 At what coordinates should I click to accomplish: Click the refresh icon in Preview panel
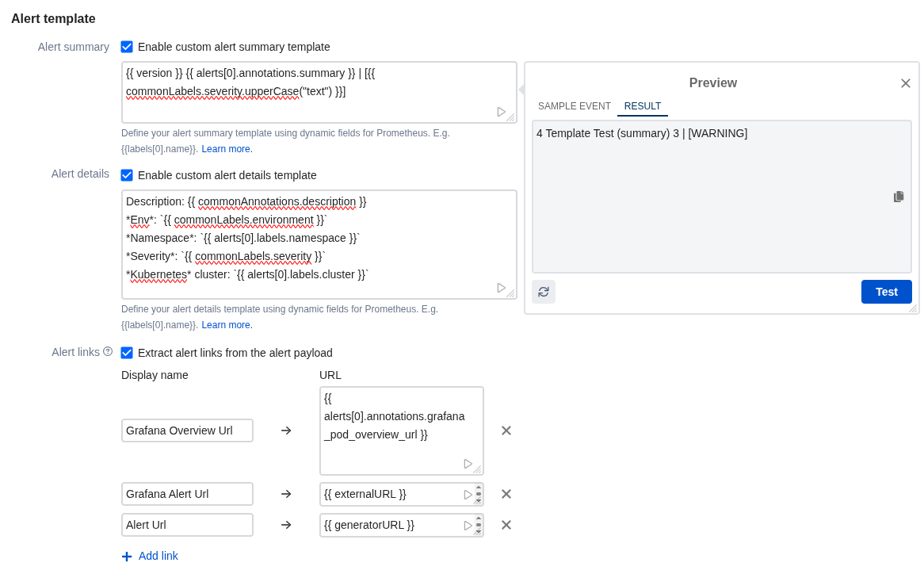point(544,292)
